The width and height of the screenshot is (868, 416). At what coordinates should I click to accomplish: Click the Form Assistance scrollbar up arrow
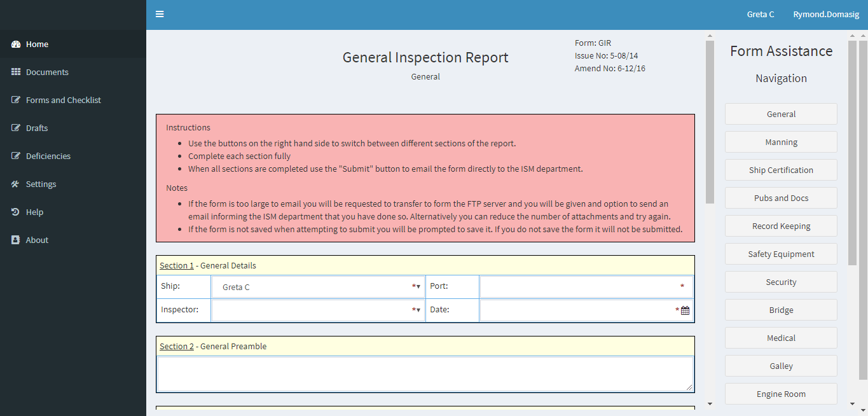[x=853, y=36]
